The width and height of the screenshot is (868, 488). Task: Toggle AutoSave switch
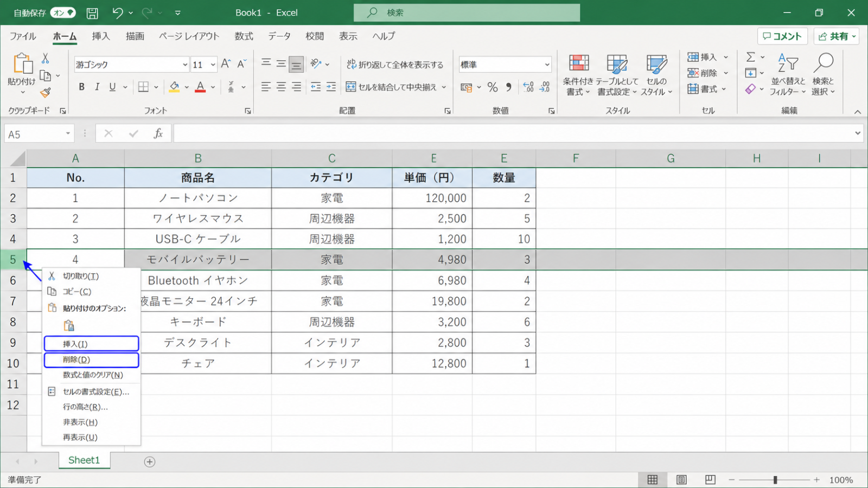[63, 12]
